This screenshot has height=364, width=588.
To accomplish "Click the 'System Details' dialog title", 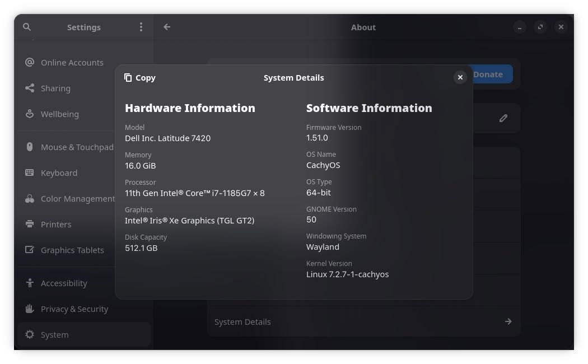I will [293, 78].
